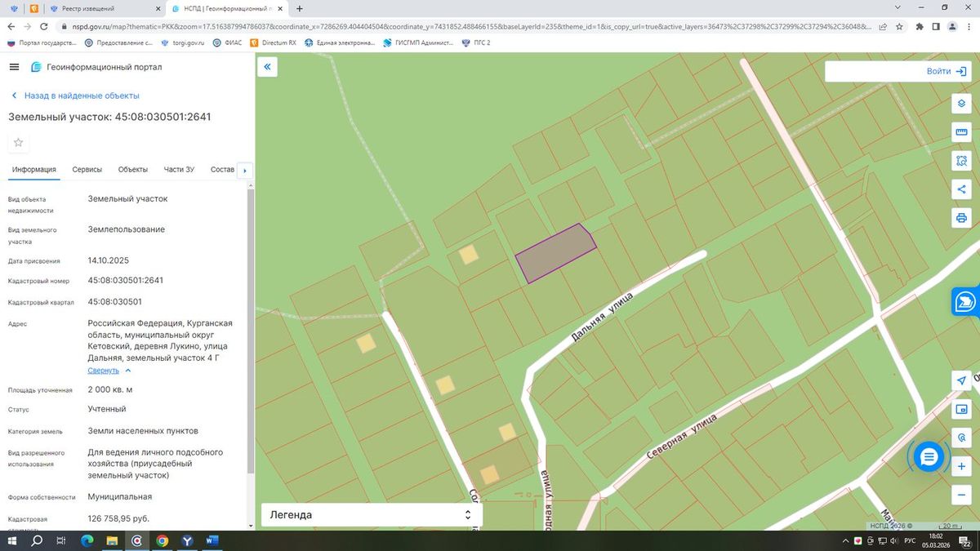Collapse side panel with double-chevron button
Image resolution: width=980 pixels, height=551 pixels.
(x=268, y=67)
